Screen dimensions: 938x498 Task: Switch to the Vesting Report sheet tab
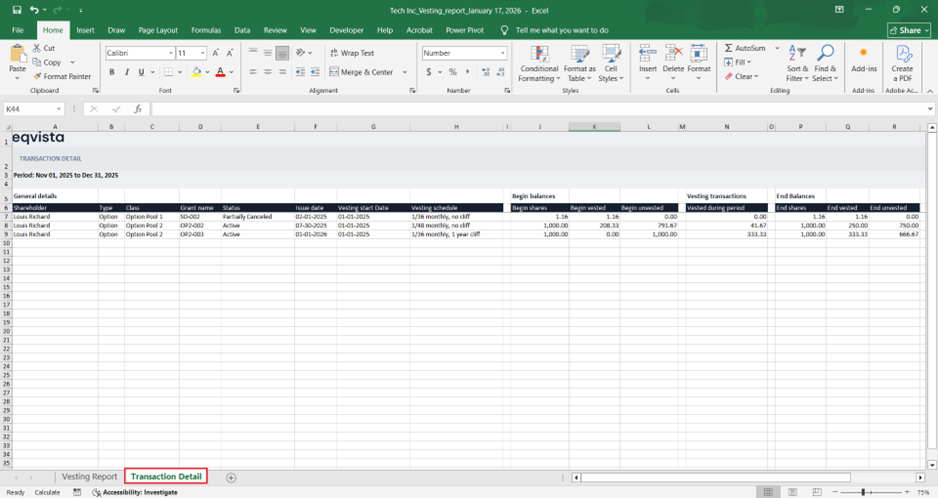click(89, 477)
